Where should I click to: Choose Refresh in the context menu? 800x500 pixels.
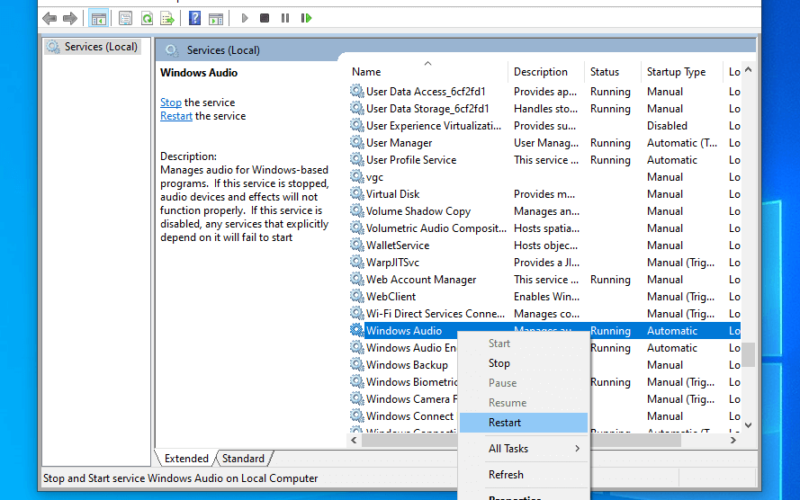pos(523,474)
